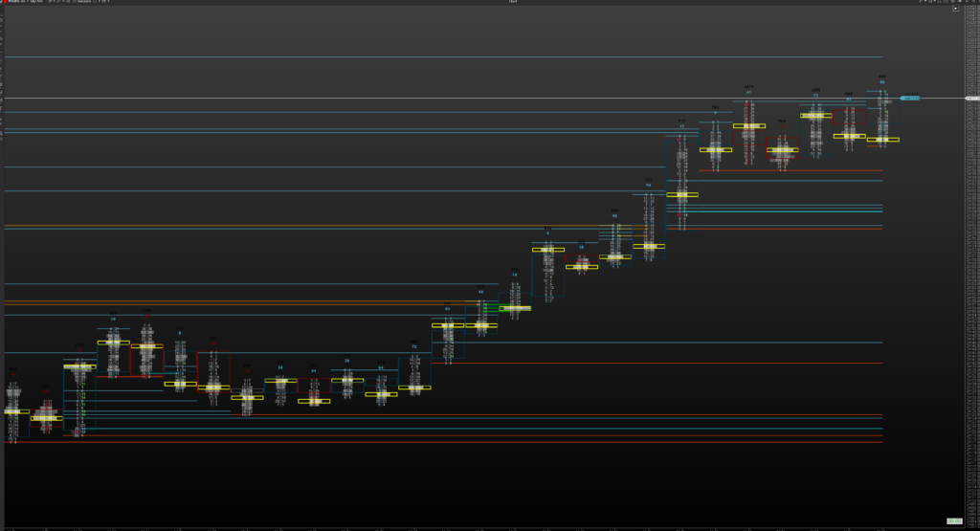Click the highlighted price label on the price axis
The image size is (980, 531).
[972, 99]
